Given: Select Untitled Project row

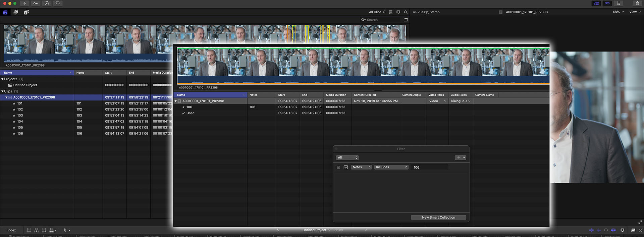Looking at the screenshot, I should click(x=87, y=85).
